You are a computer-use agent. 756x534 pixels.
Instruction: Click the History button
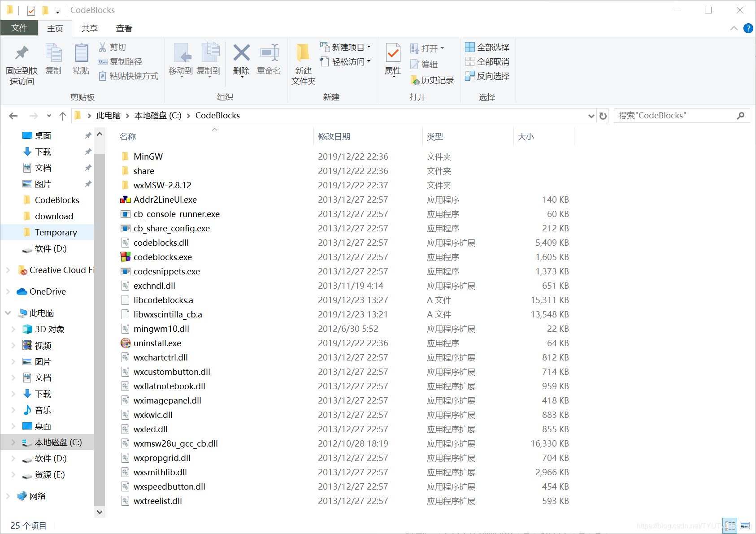pos(432,80)
